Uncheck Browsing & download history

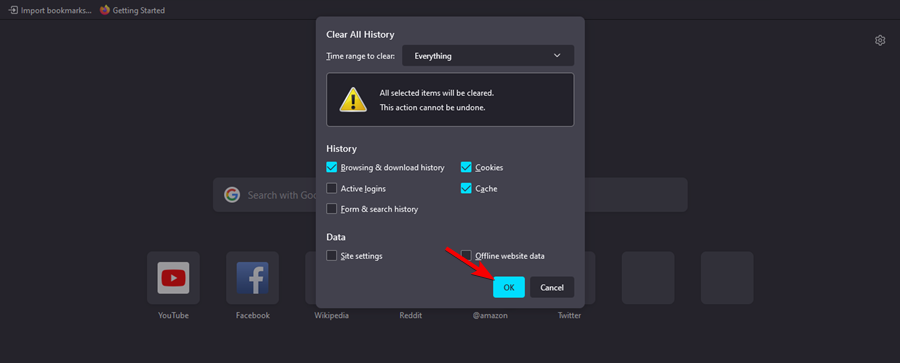[331, 167]
